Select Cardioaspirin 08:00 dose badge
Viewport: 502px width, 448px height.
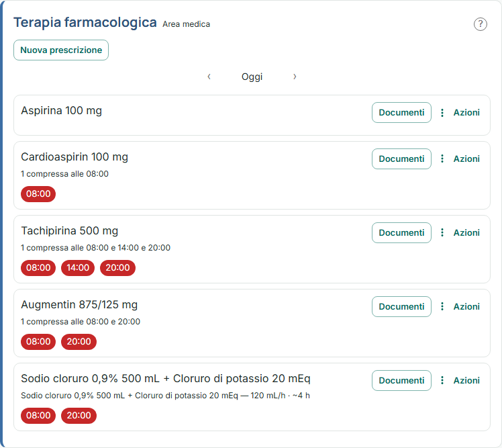click(38, 194)
